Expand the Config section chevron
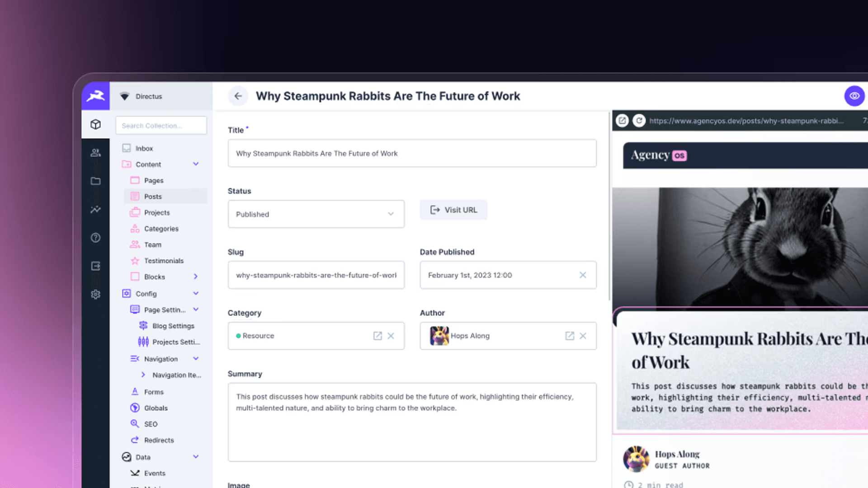This screenshot has width=868, height=488. (x=196, y=293)
